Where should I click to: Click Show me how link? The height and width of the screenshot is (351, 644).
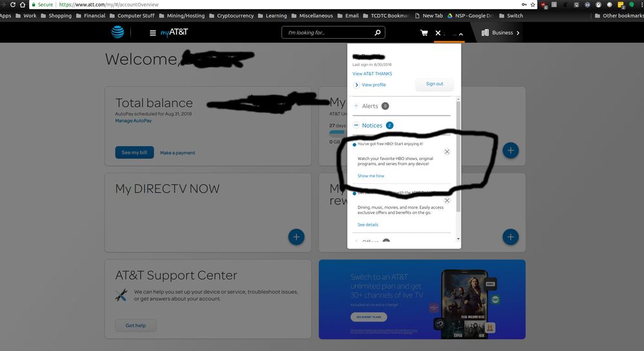pos(371,176)
